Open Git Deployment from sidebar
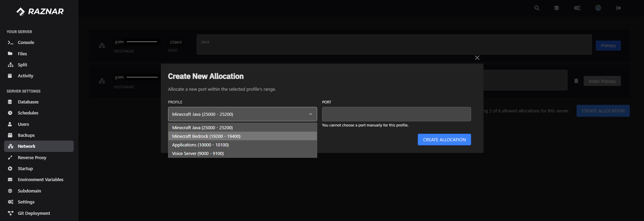The image size is (644, 221). (x=34, y=213)
